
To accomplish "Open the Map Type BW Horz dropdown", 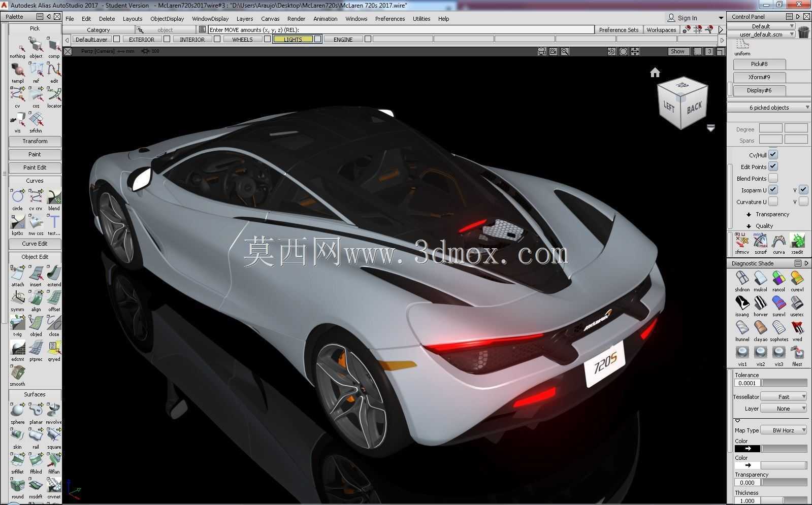I will [784, 430].
